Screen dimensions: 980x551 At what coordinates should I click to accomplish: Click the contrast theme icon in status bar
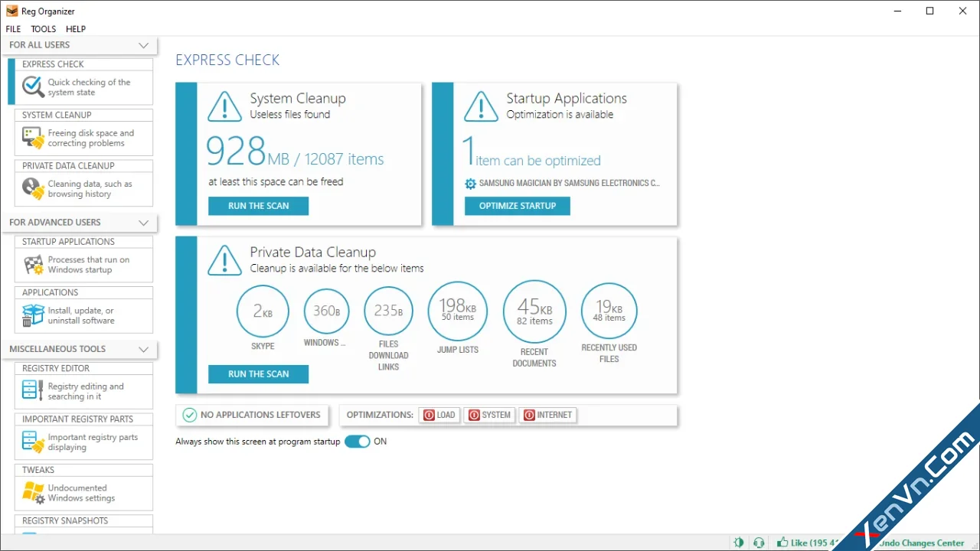click(739, 543)
